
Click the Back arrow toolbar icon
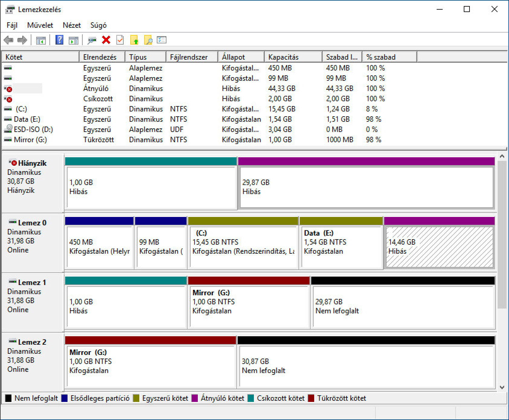click(8, 40)
